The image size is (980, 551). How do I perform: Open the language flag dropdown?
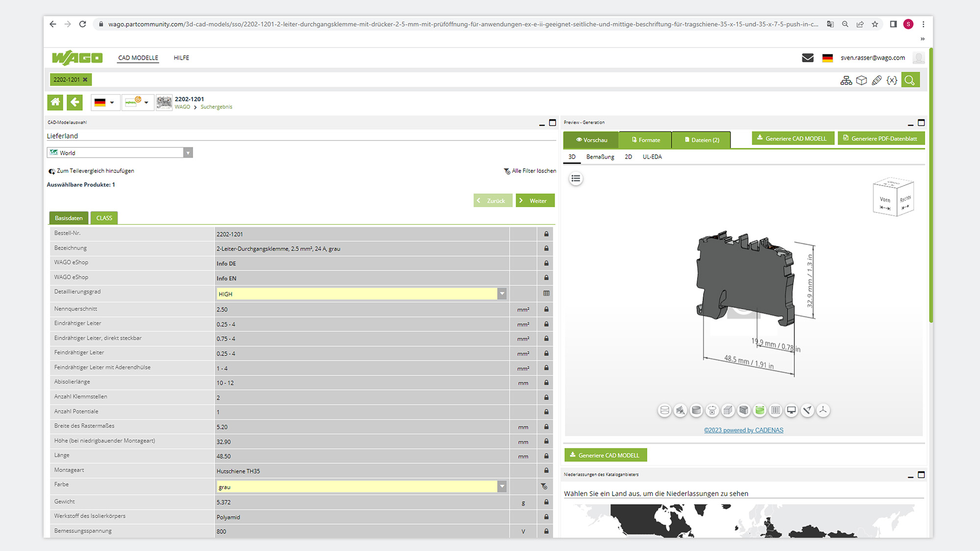(105, 102)
